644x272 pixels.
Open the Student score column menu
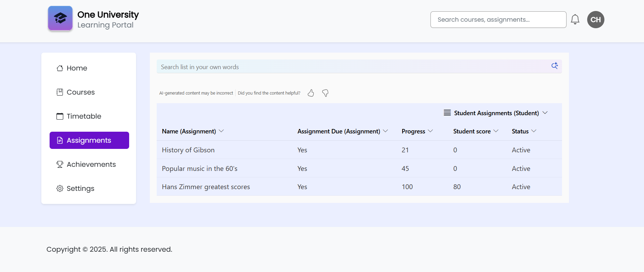tap(496, 131)
